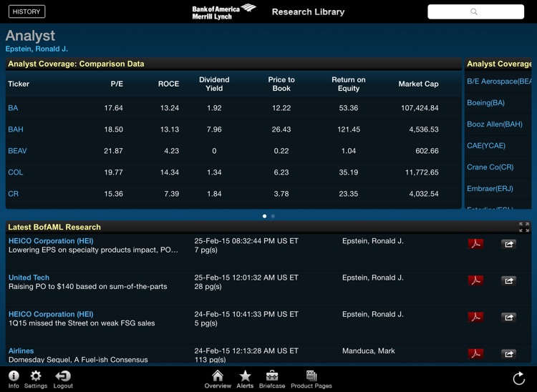537x392 pixels.
Task: Share the HEICO 1Q15 missed report
Action: click(x=508, y=317)
